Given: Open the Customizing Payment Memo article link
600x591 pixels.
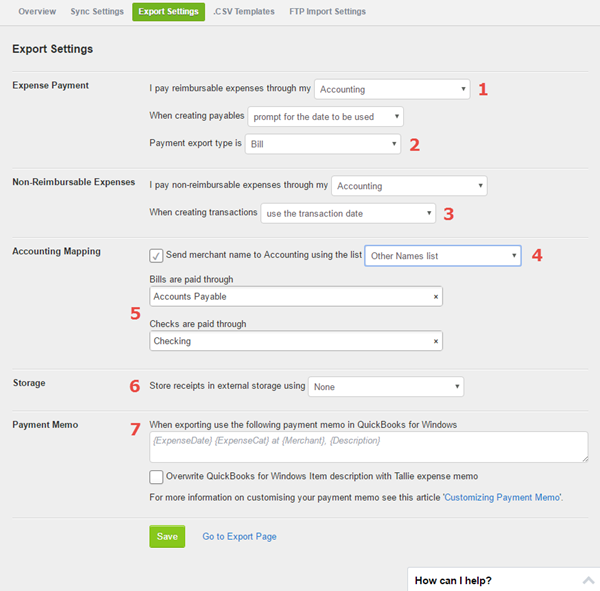Looking at the screenshot, I should [503, 497].
